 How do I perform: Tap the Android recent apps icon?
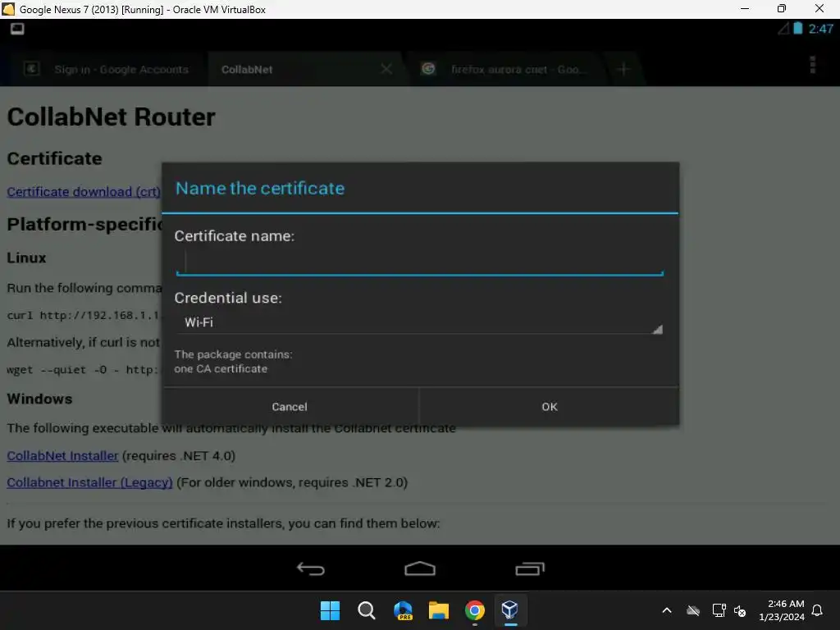coord(530,568)
